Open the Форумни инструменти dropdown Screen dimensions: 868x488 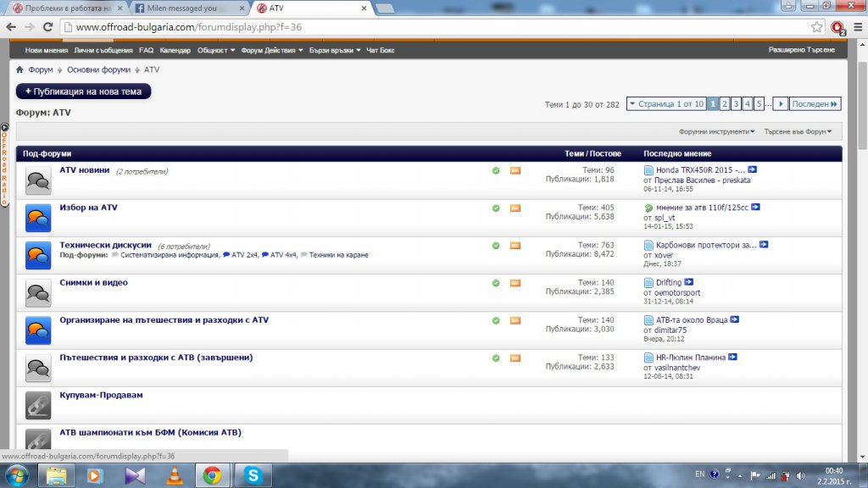[717, 131]
